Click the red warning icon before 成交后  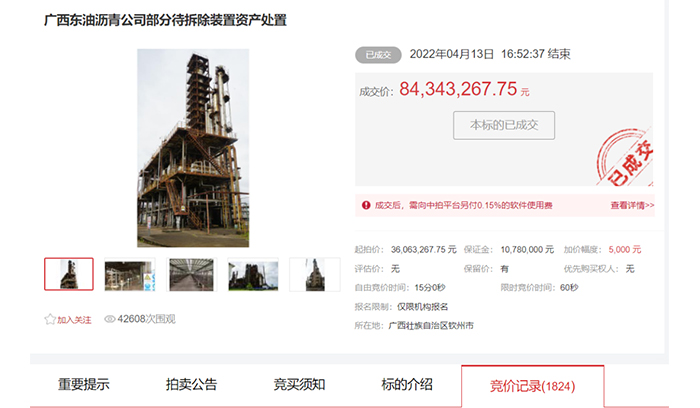(366, 205)
